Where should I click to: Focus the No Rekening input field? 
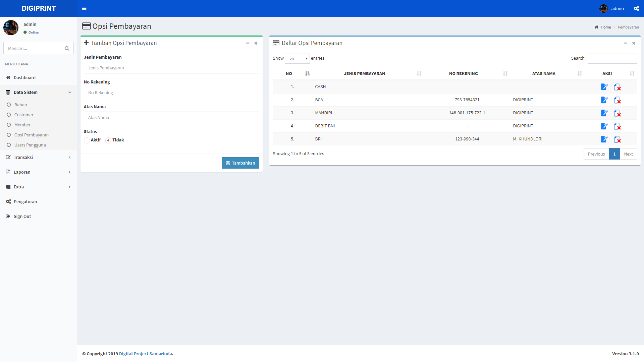(171, 93)
